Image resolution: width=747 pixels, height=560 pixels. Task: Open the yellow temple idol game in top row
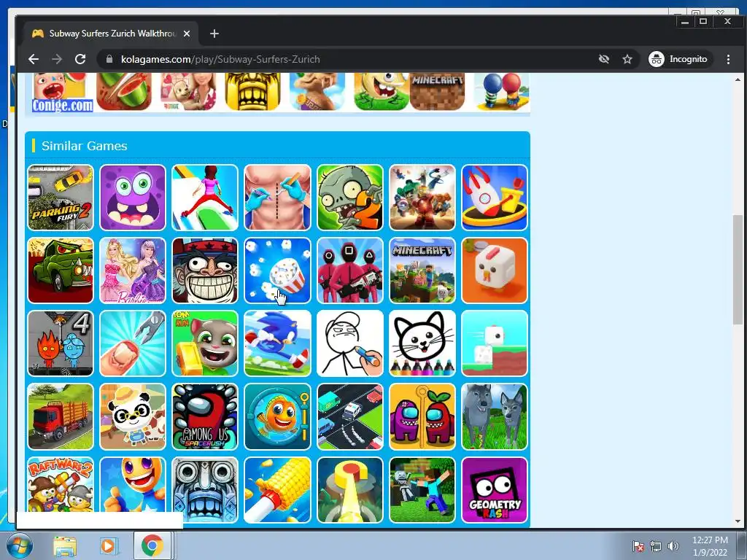[x=252, y=91]
